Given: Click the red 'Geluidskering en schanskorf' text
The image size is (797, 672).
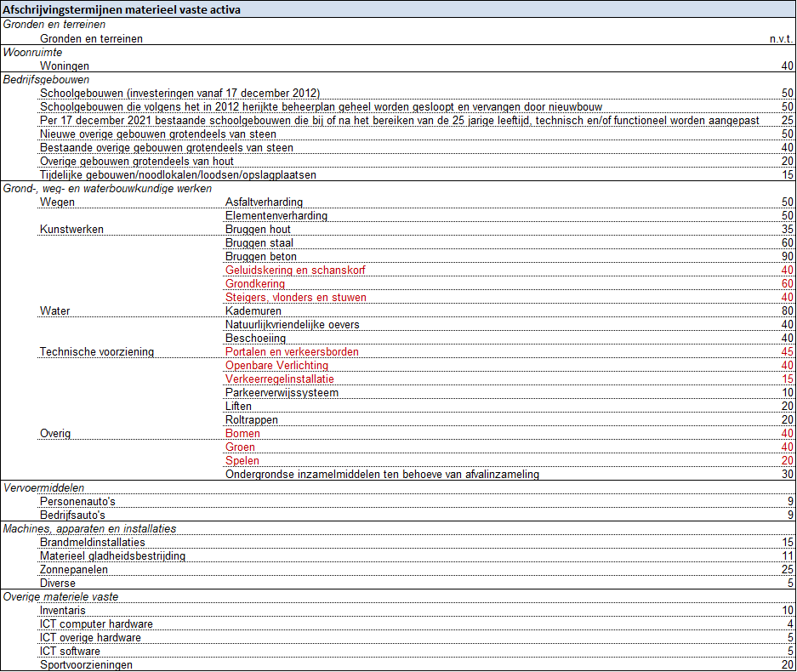Looking at the screenshot, I should (295, 270).
